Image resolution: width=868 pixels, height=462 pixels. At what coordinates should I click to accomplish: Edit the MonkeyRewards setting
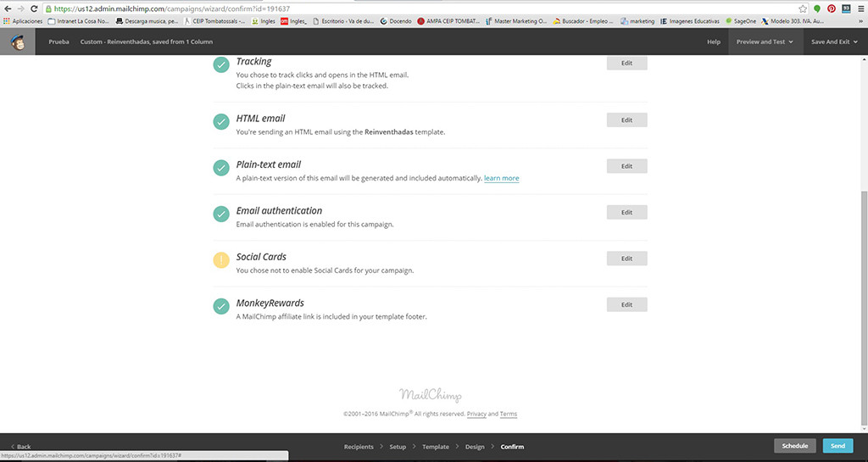pos(626,304)
